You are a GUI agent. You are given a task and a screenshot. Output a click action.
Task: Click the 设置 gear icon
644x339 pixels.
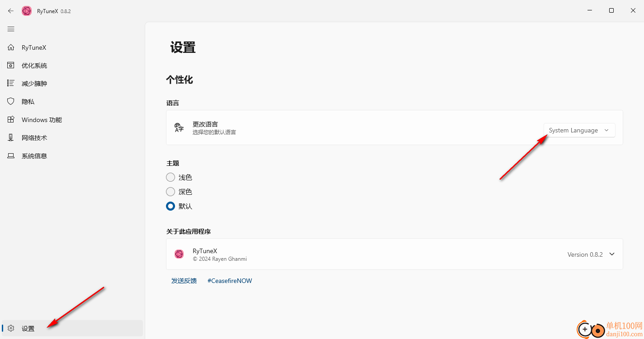coord(11,329)
